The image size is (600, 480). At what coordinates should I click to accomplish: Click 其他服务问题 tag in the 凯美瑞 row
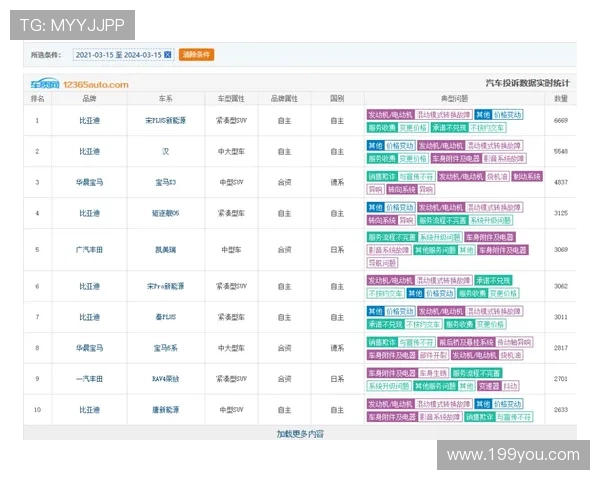pos(435,250)
